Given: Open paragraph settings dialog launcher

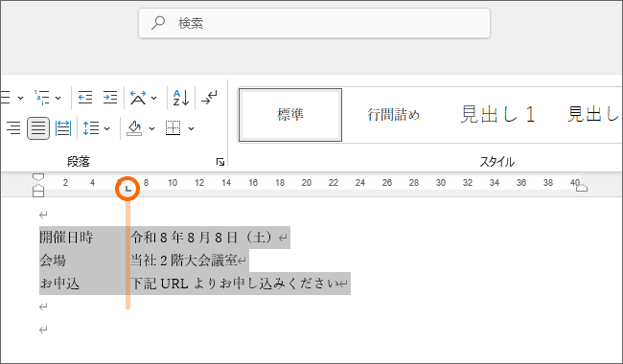Looking at the screenshot, I should [220, 162].
